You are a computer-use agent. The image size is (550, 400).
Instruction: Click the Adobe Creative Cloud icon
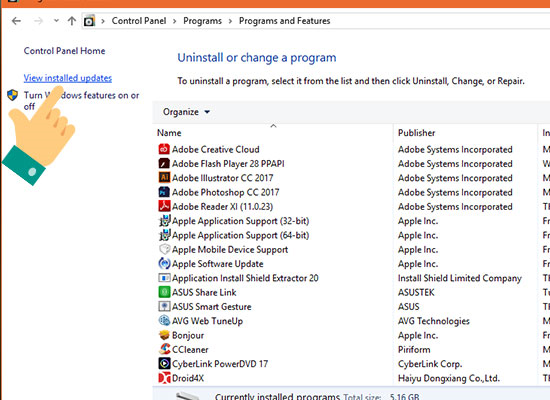[164, 149]
